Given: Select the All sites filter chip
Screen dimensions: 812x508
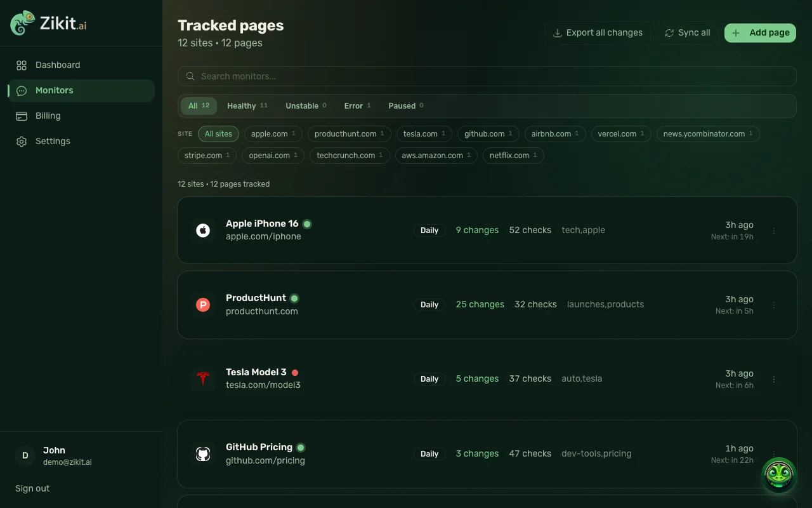Looking at the screenshot, I should pos(218,134).
